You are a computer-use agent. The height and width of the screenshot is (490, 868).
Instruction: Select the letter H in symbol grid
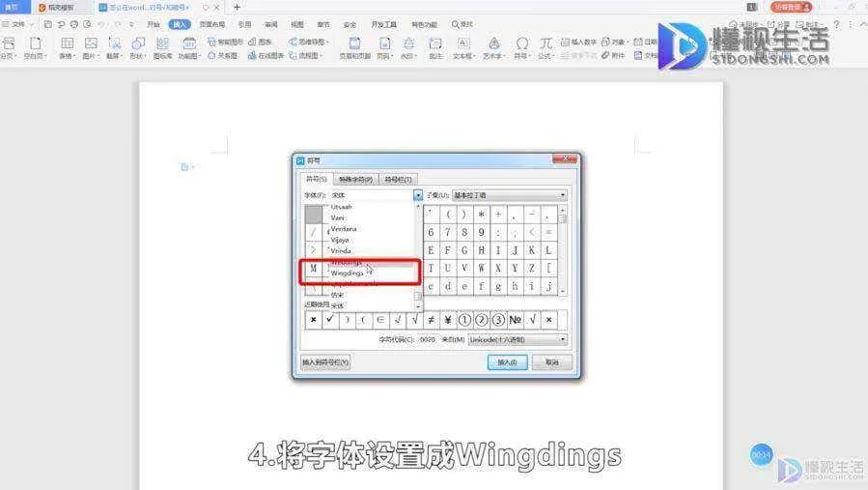(x=482, y=250)
